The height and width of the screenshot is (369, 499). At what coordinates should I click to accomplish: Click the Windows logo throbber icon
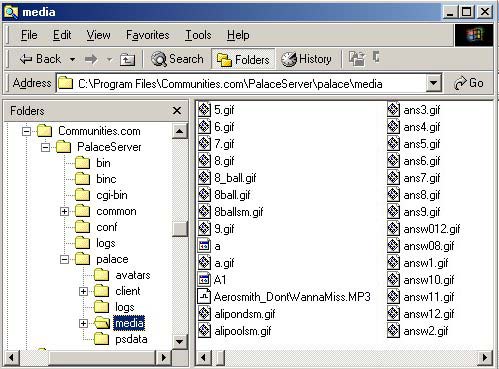click(474, 35)
